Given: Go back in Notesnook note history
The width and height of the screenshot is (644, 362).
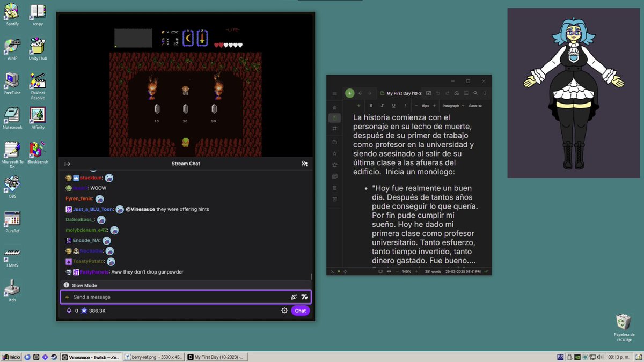Looking at the screenshot, I should click(x=360, y=93).
